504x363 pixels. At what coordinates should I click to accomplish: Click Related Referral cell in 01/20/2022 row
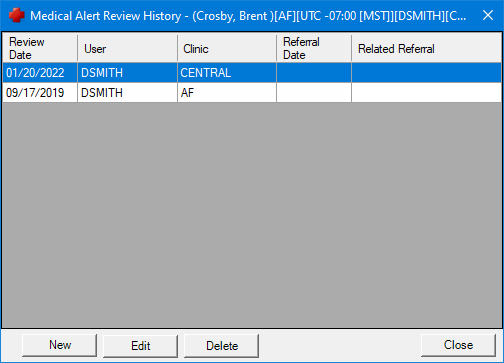tap(426, 73)
